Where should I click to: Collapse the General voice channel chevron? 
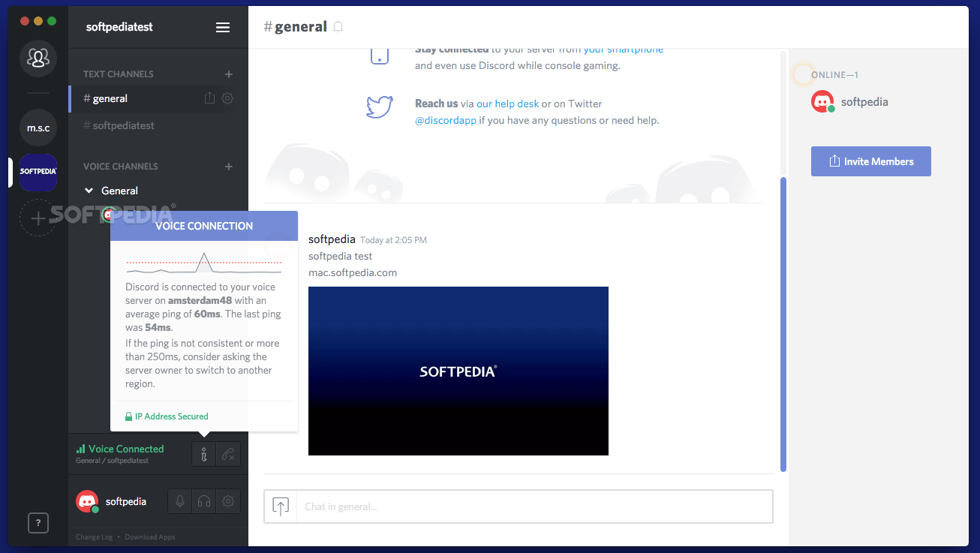tap(89, 191)
